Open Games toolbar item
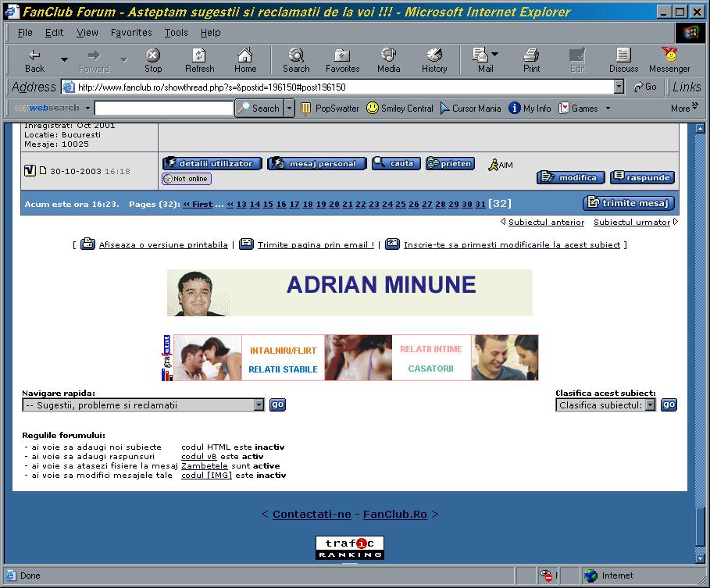Image resolution: width=710 pixels, height=588 pixels. [578, 109]
